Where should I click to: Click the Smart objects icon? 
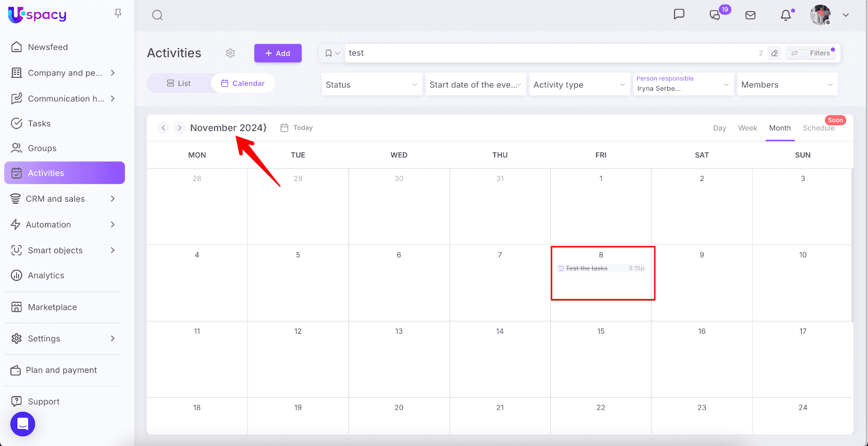point(17,250)
